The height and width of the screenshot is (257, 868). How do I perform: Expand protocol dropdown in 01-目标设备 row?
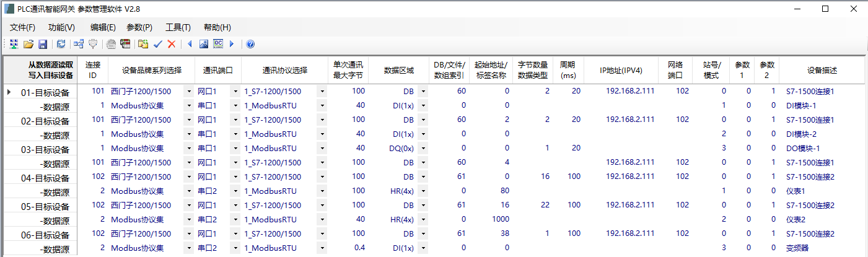coord(322,92)
